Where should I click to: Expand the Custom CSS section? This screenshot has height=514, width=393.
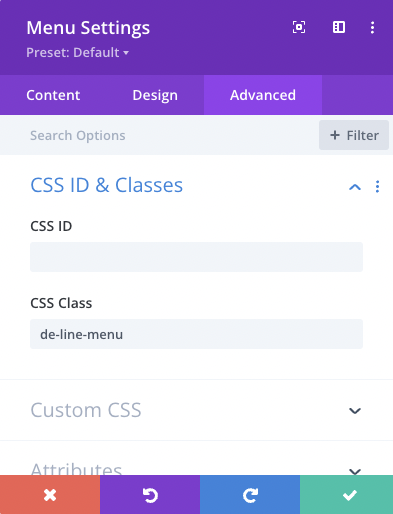click(355, 411)
